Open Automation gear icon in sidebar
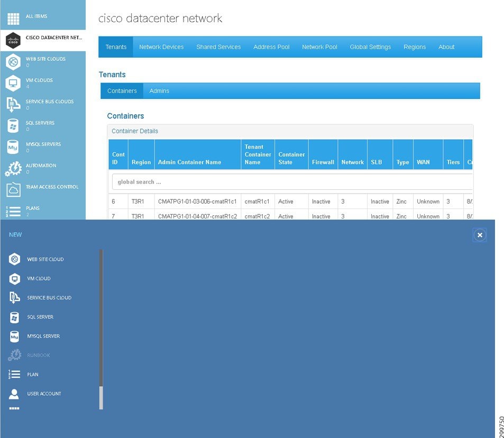Viewport: 504px width, 438px height. [13, 169]
